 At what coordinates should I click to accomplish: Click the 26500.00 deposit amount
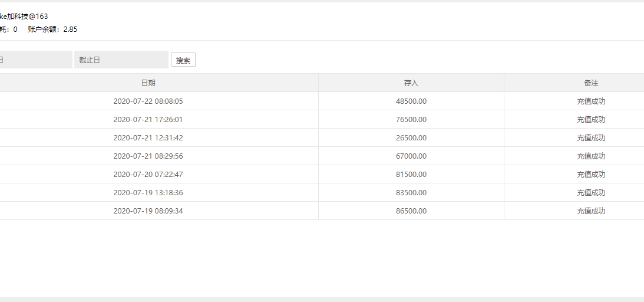point(411,138)
